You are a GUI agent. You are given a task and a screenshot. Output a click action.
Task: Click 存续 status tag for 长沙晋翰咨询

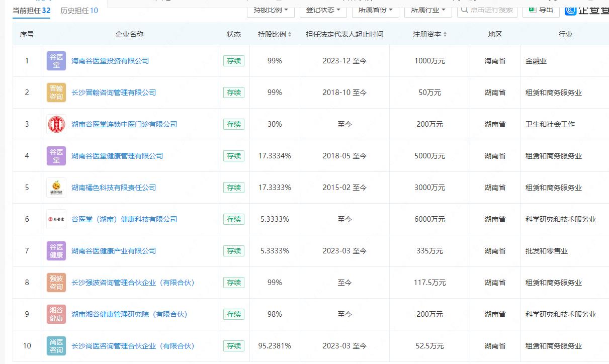(234, 93)
